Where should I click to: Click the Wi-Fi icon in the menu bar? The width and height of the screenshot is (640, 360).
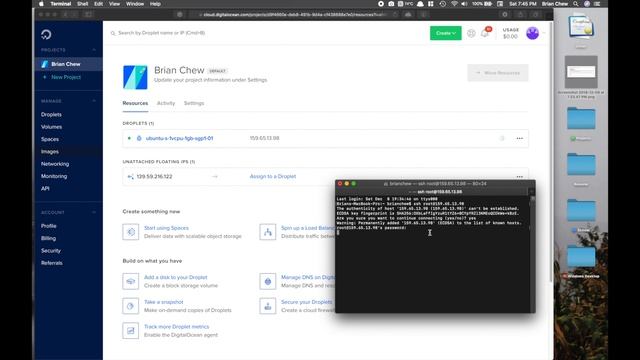454,4
